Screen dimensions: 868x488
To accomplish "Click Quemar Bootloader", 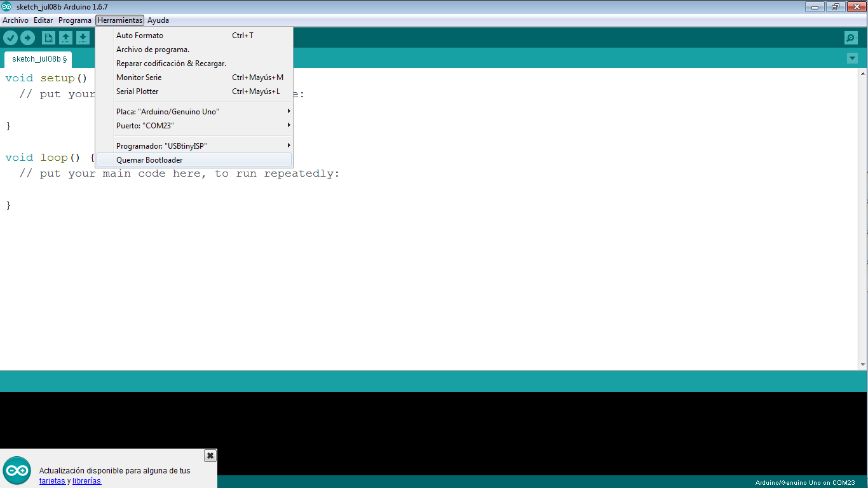I will tap(194, 160).
